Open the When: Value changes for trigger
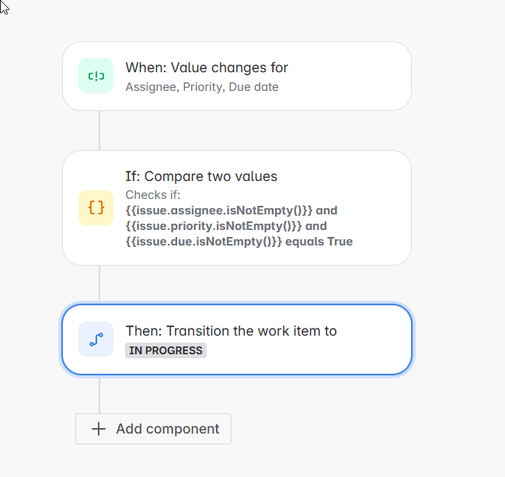This screenshot has width=505, height=477. (x=237, y=76)
